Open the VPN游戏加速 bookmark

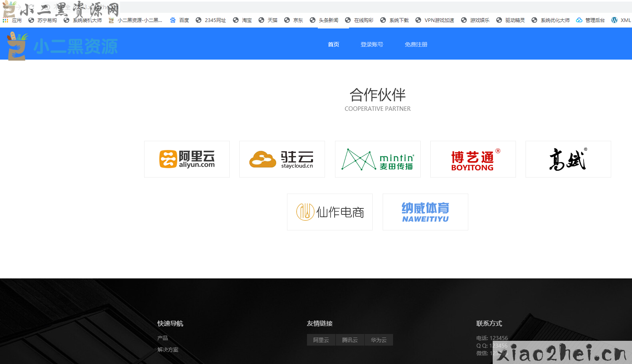(x=435, y=20)
